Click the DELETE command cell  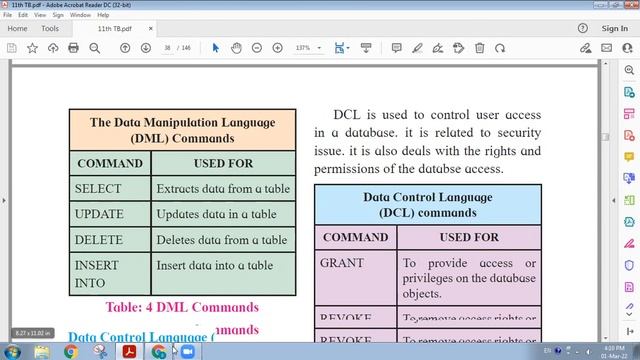click(x=110, y=240)
